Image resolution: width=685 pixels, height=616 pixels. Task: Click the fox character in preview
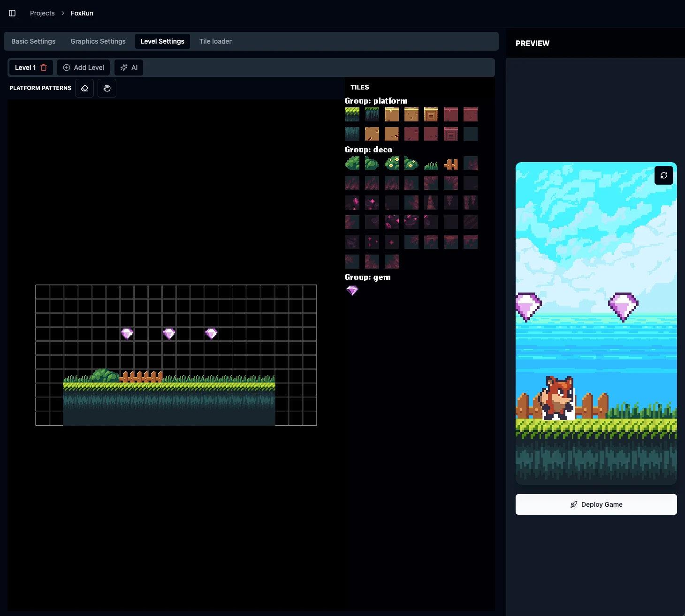pos(557,398)
